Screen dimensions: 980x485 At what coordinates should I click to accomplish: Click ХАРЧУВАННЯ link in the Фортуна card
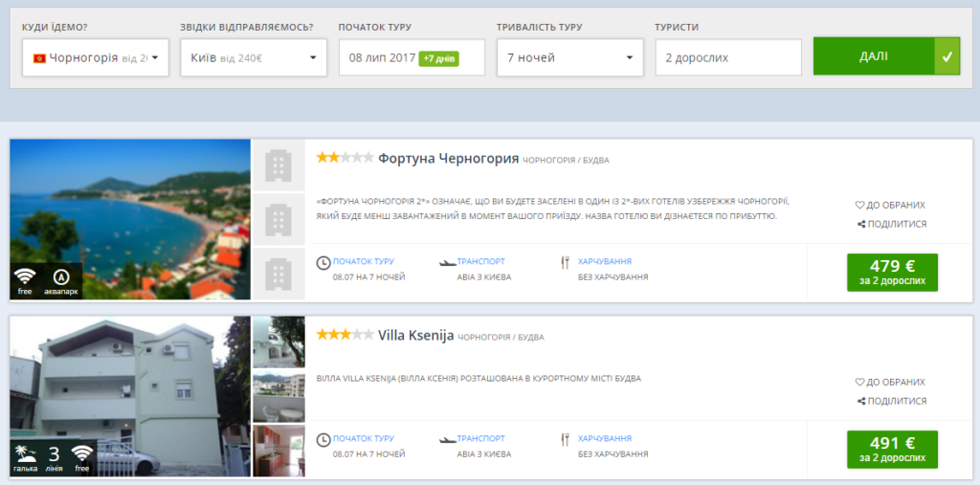tap(605, 261)
